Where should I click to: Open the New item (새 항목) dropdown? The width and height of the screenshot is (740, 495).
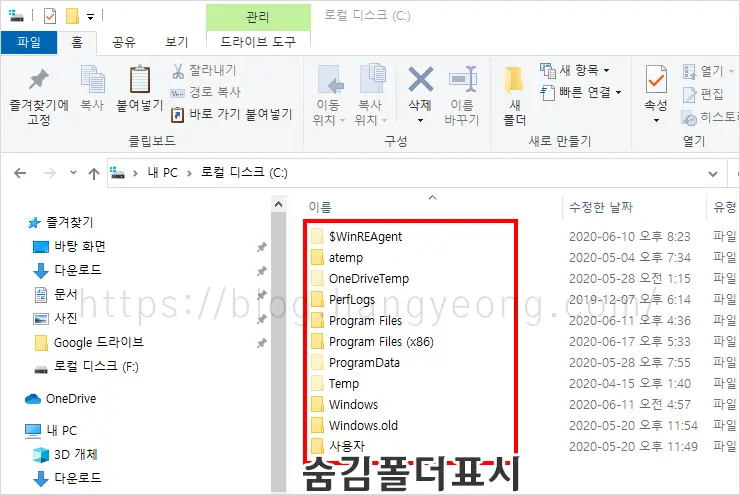pyautogui.click(x=575, y=71)
